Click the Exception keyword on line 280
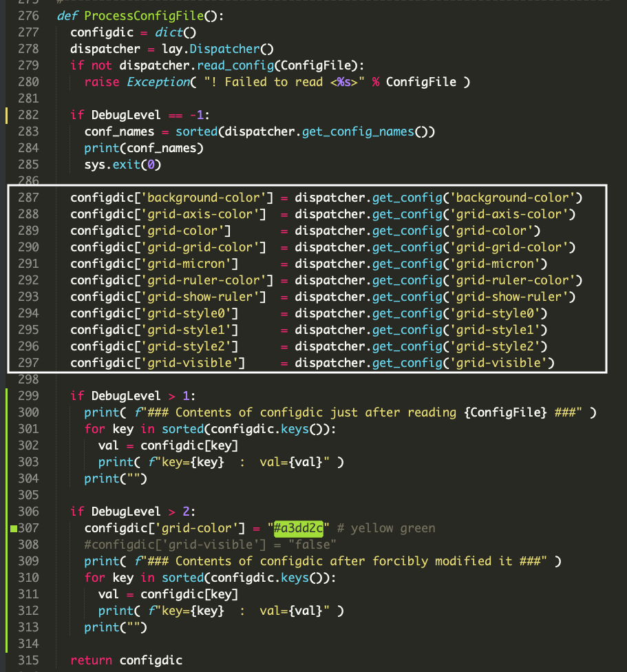The width and height of the screenshot is (627, 672). pos(158,82)
